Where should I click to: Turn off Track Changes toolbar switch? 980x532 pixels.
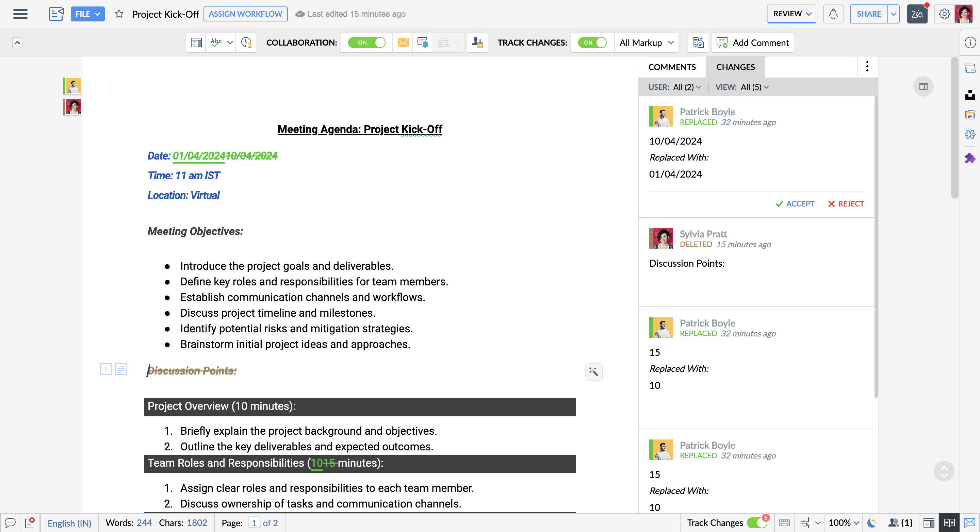pos(592,42)
